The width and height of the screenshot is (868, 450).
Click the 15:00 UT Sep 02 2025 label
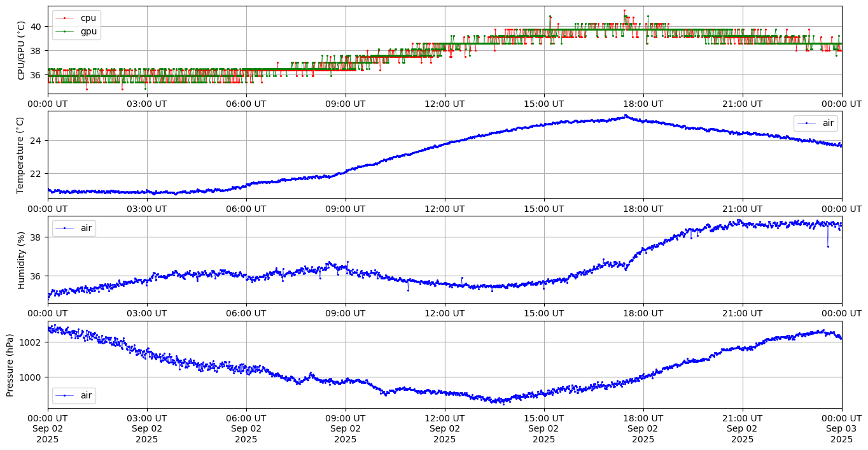pyautogui.click(x=544, y=429)
